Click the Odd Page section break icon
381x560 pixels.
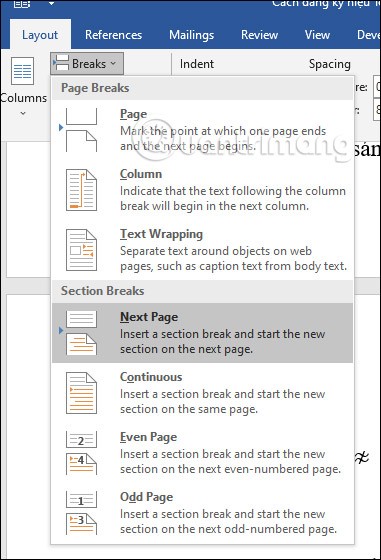[81, 513]
